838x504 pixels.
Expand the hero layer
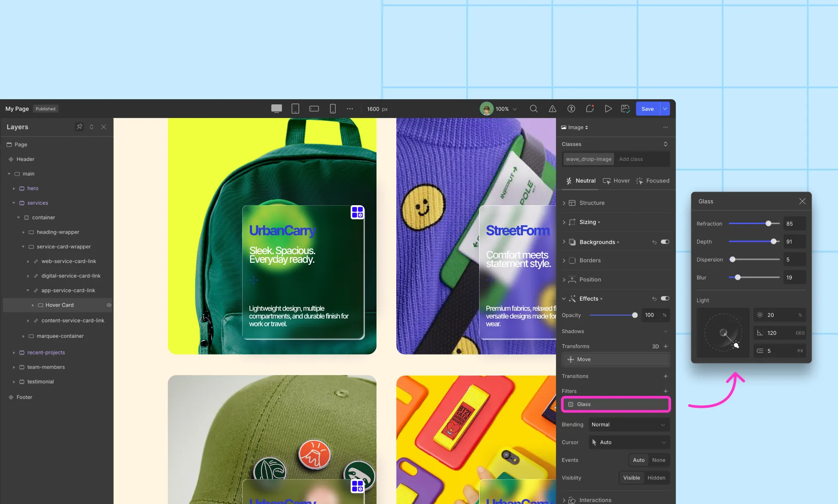tap(14, 188)
